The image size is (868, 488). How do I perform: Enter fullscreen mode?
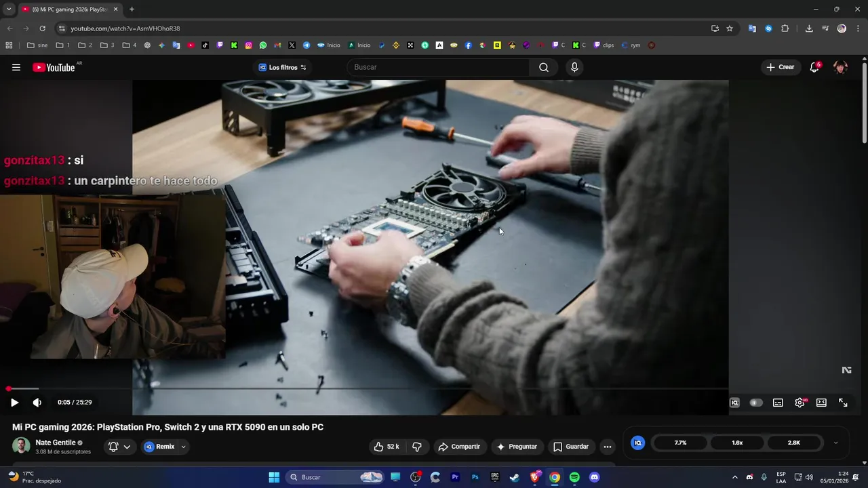(843, 403)
